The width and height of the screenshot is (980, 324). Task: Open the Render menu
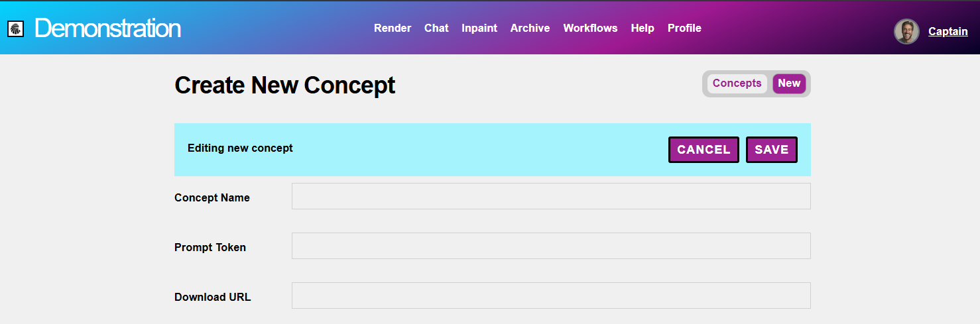pyautogui.click(x=393, y=28)
